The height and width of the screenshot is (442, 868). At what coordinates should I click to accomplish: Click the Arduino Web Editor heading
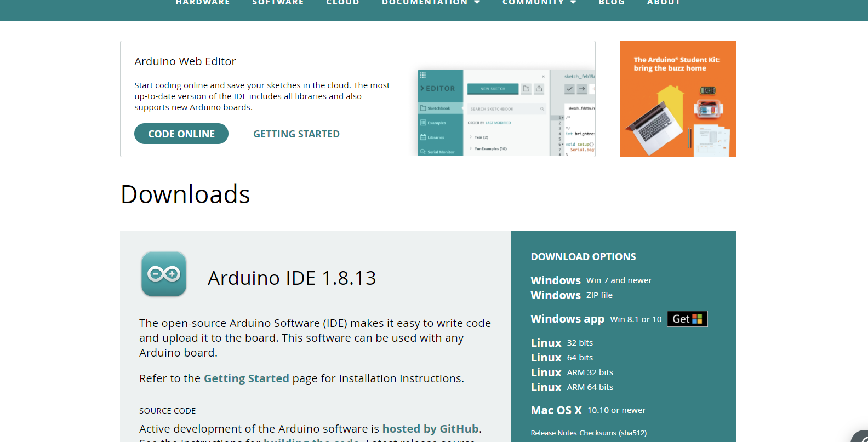click(x=185, y=61)
